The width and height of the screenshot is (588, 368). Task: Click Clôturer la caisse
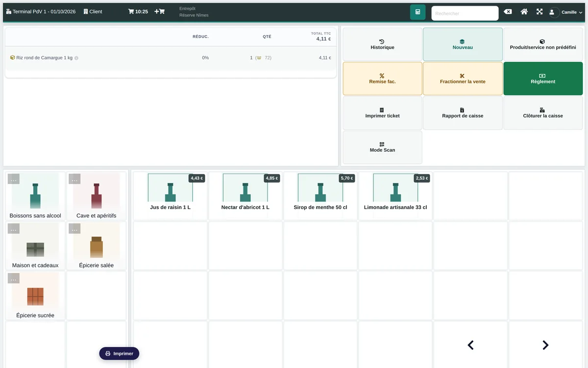coord(543,113)
